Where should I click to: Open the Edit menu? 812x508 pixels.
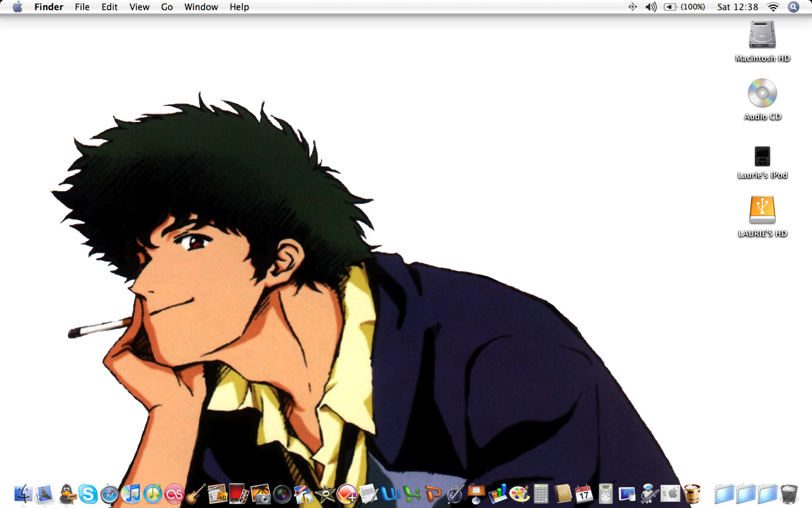tap(110, 7)
